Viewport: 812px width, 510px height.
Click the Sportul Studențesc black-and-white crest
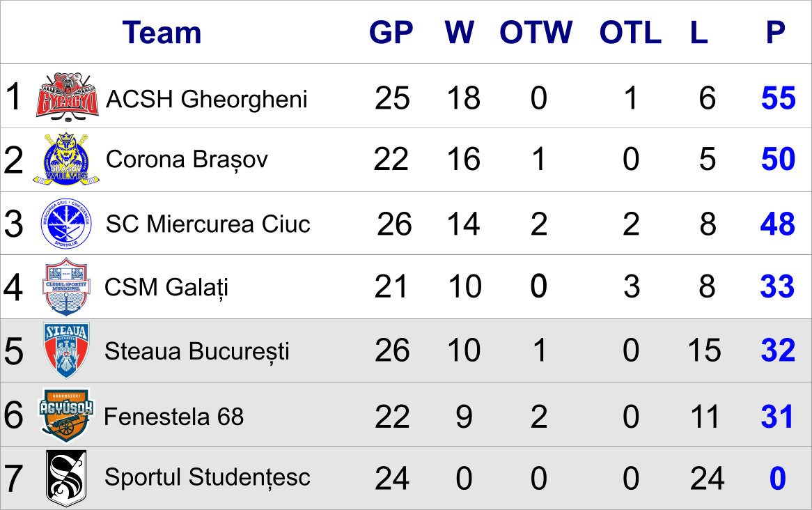tap(67, 478)
